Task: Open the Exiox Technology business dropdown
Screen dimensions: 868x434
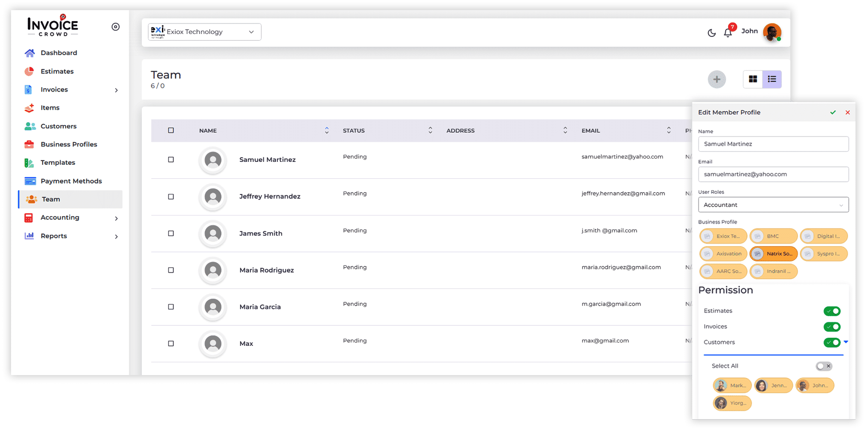Action: [x=205, y=32]
